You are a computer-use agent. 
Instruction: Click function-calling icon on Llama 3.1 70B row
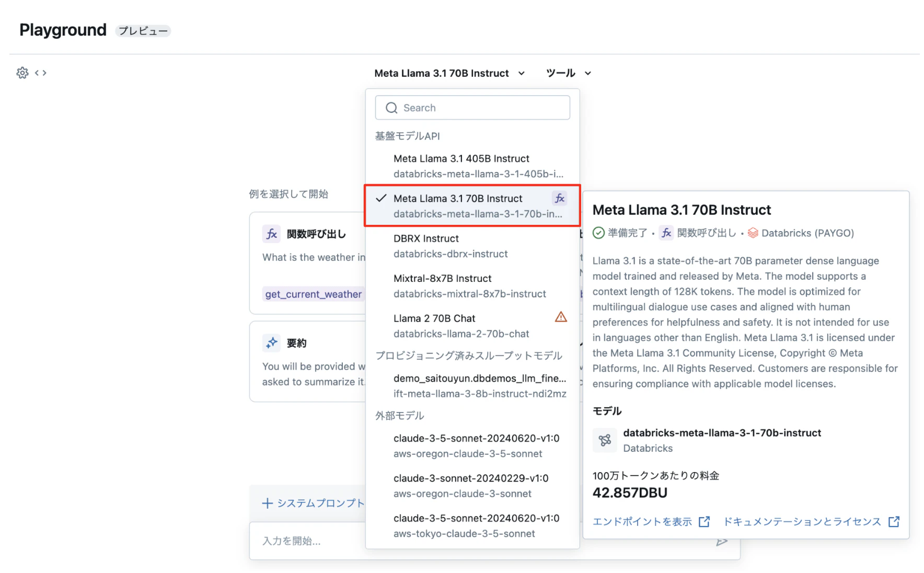tap(560, 198)
